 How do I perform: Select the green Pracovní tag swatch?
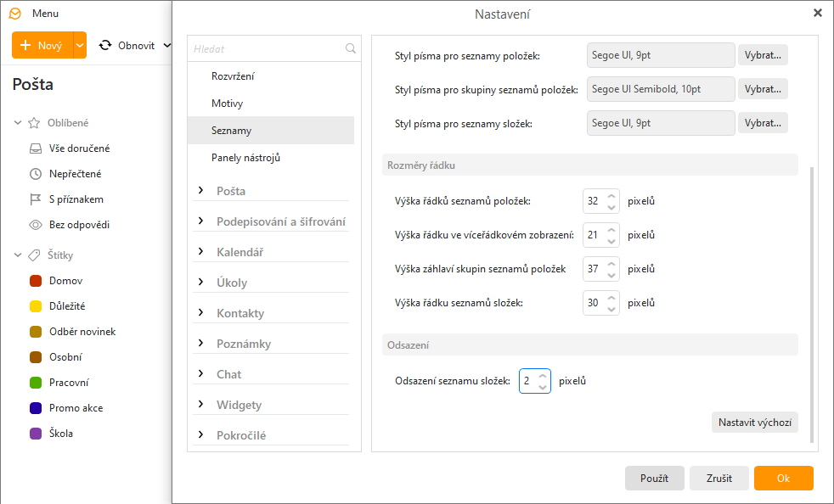pyautogui.click(x=36, y=383)
